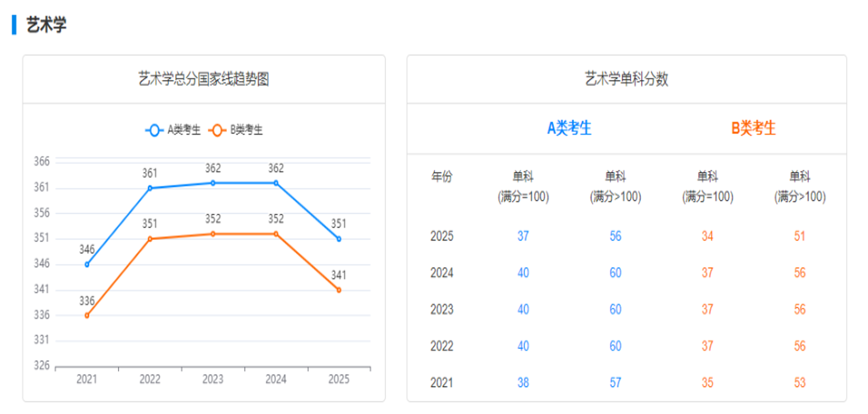Toggle the A类考生 legend in chart
The width and height of the screenshot is (868, 414).
(x=173, y=130)
